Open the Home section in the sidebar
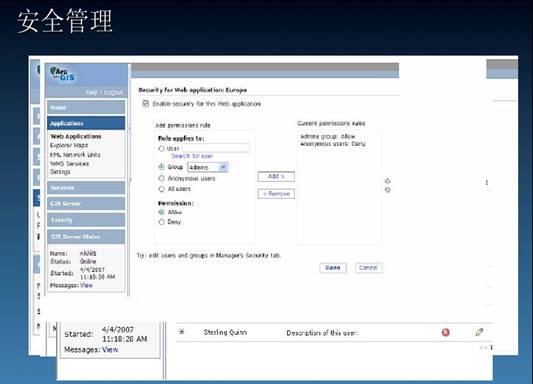 tap(86, 107)
